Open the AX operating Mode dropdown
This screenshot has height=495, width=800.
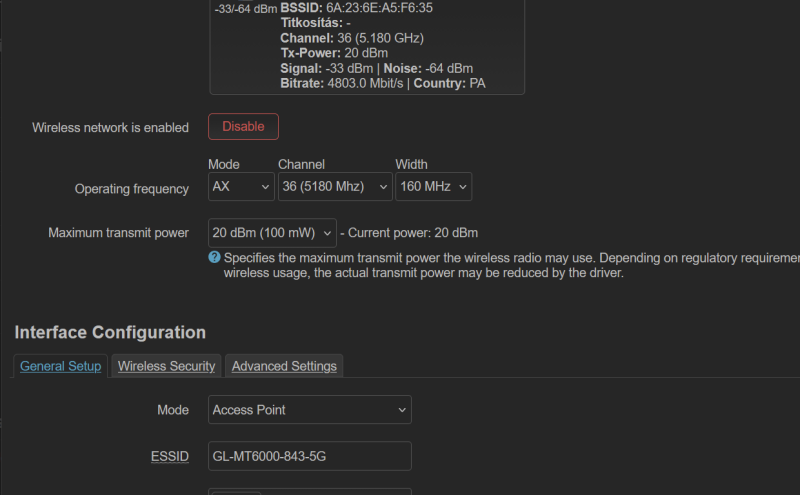[x=241, y=187]
